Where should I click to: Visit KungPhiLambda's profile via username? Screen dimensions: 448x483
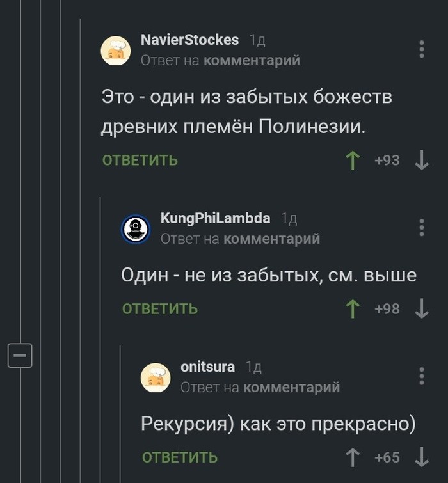[x=215, y=218]
